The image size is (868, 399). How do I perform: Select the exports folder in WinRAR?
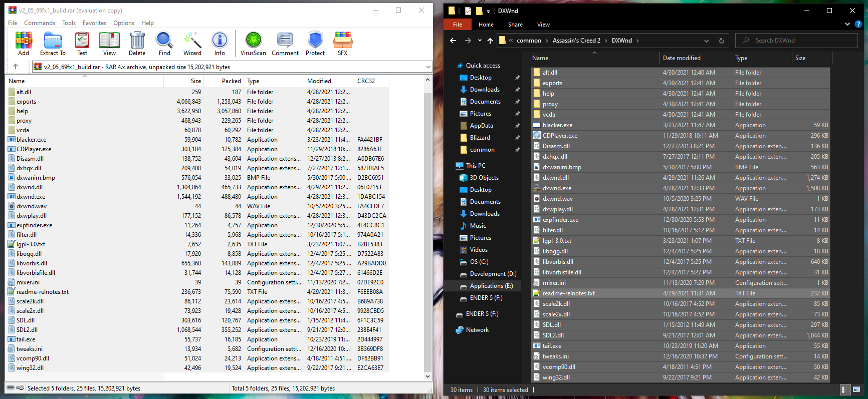tap(198, 102)
